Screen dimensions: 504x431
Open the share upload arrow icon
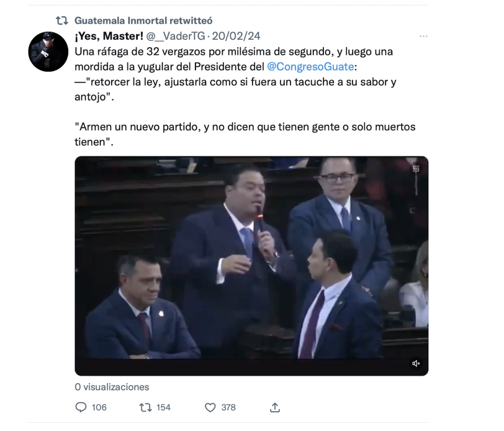pyautogui.click(x=275, y=407)
